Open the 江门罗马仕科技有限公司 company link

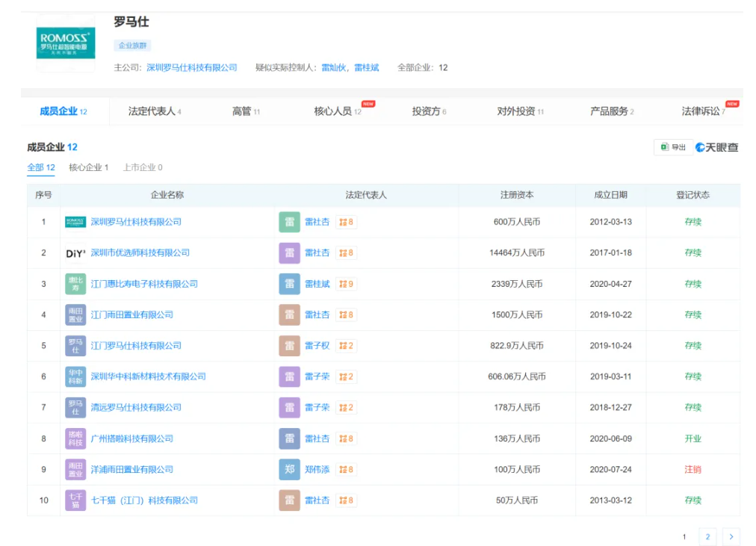click(x=136, y=346)
